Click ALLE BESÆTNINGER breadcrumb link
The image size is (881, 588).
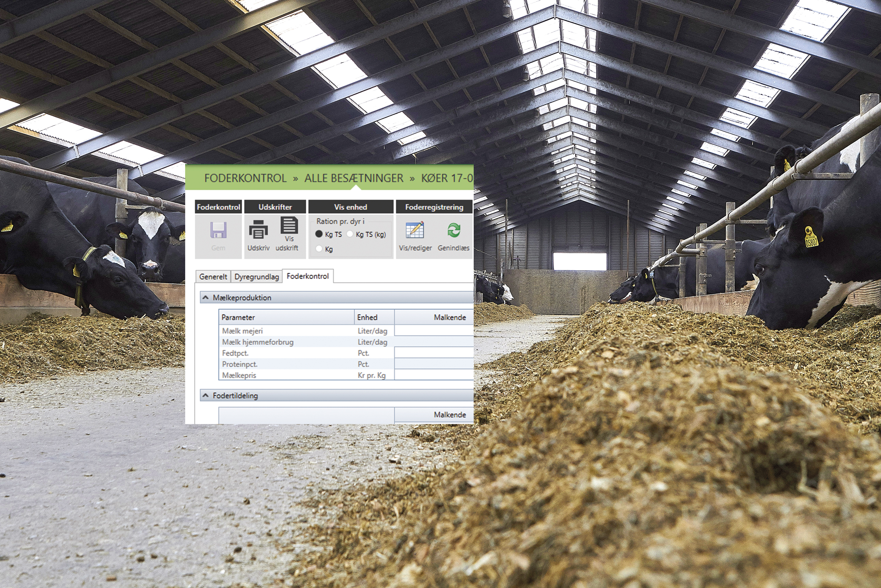tap(354, 178)
